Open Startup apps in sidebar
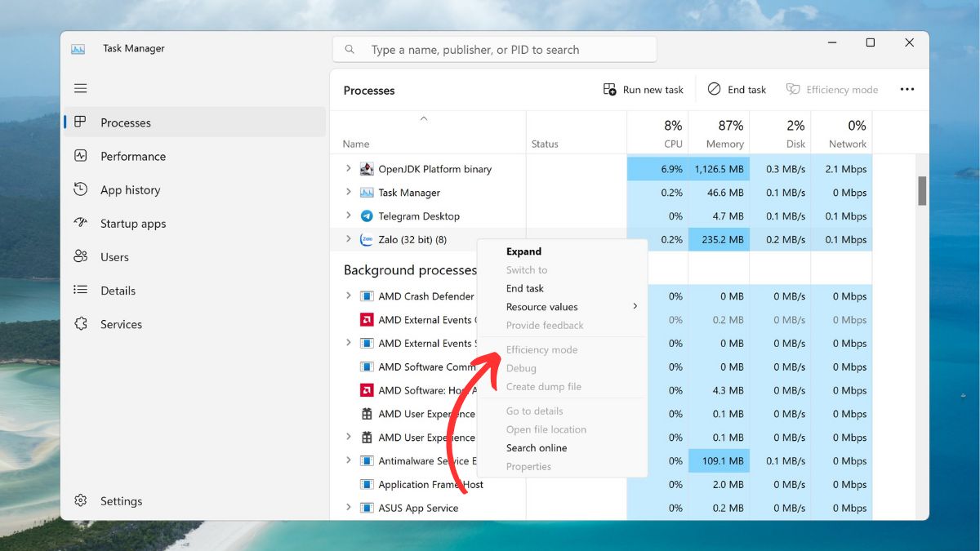The height and width of the screenshot is (551, 980). (x=194, y=223)
